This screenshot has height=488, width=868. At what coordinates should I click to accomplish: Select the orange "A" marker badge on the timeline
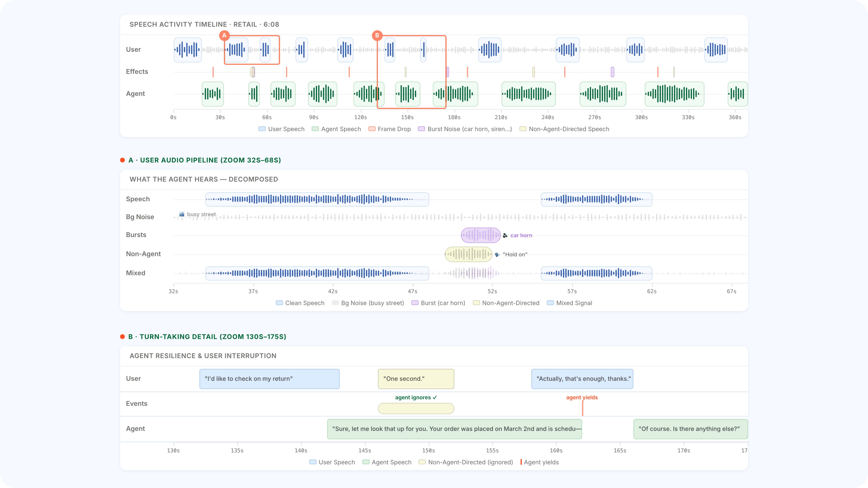point(224,35)
